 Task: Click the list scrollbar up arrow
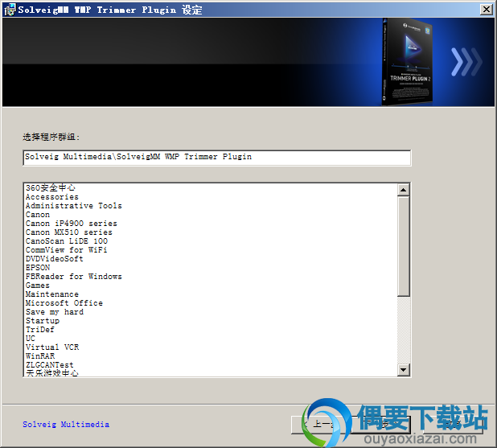403,190
